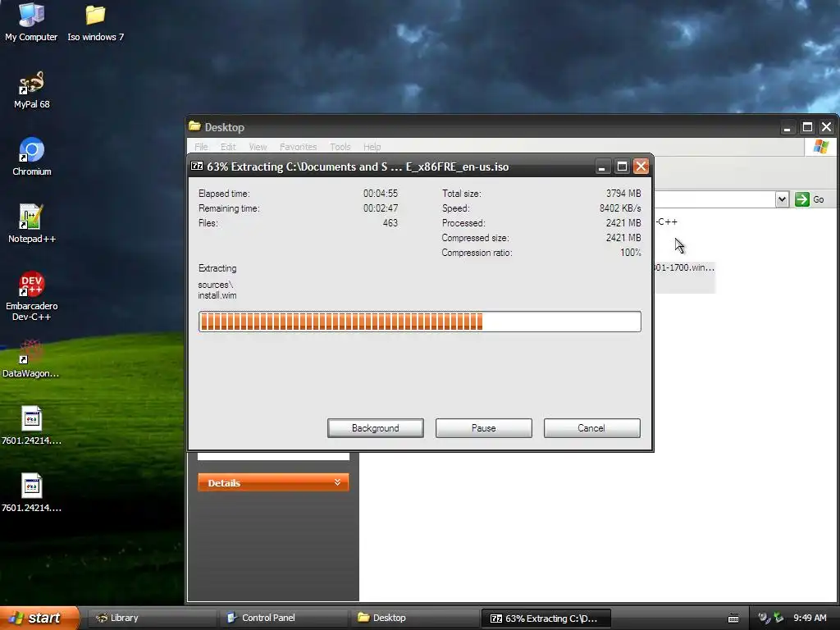
Task: Pause the extraction
Action: pos(484,428)
